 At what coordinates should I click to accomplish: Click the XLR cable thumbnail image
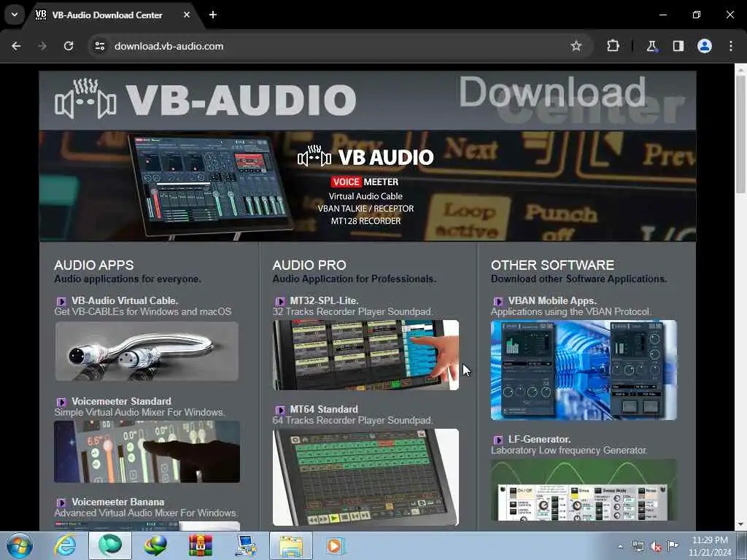[147, 351]
